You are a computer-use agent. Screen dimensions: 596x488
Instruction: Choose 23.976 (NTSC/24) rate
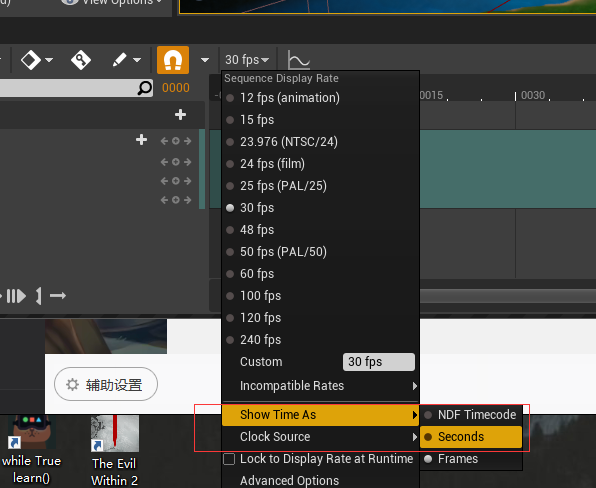tap(320, 142)
